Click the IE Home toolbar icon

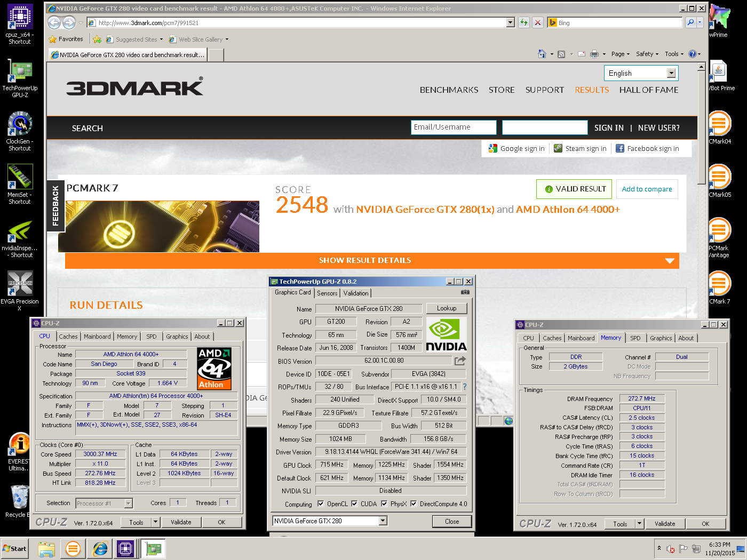tap(542, 54)
